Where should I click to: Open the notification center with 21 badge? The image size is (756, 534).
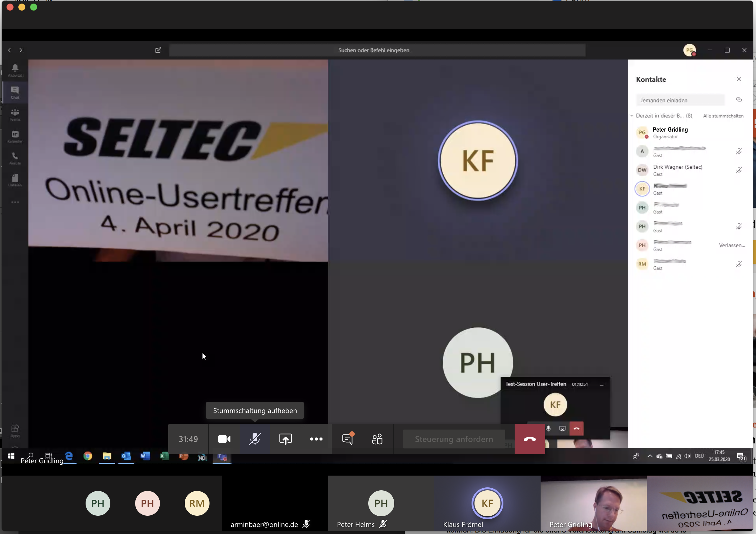tap(741, 457)
